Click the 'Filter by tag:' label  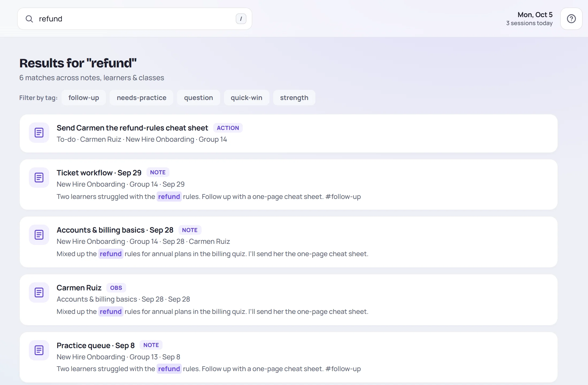(x=38, y=98)
